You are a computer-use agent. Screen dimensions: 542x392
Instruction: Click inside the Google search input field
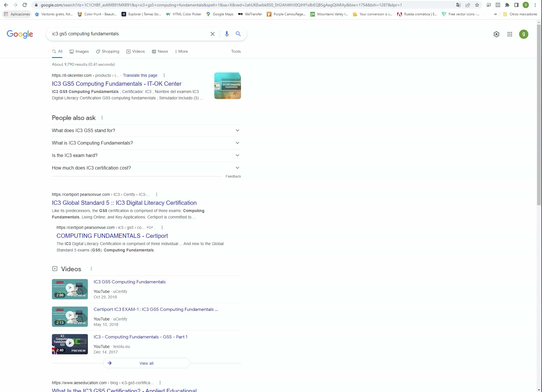click(x=128, y=34)
